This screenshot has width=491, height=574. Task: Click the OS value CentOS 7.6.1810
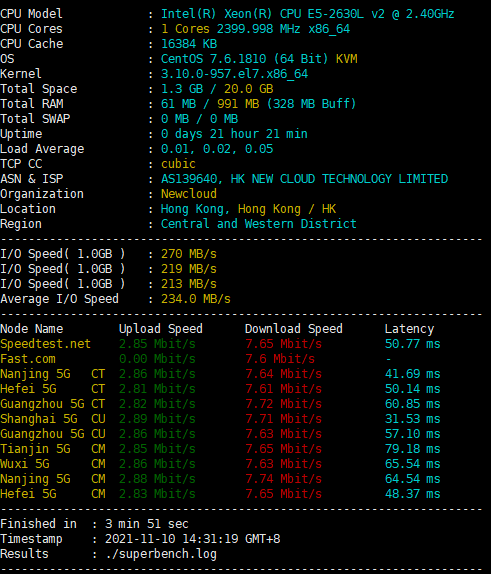click(213, 59)
